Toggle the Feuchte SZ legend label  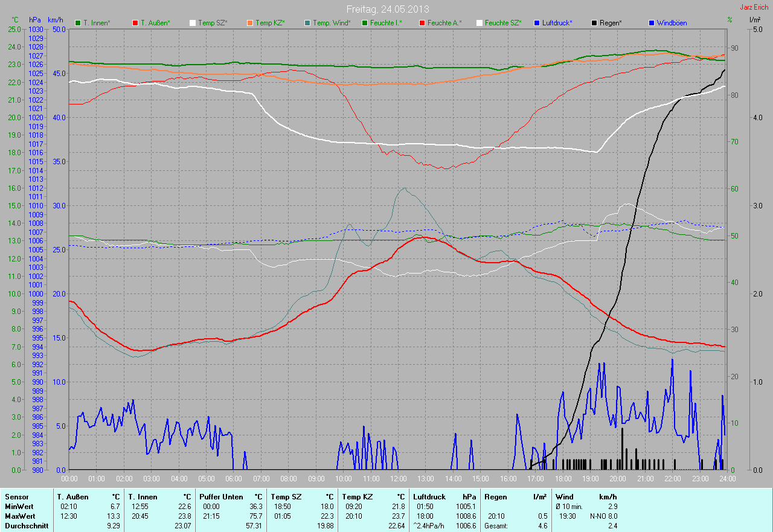point(503,23)
